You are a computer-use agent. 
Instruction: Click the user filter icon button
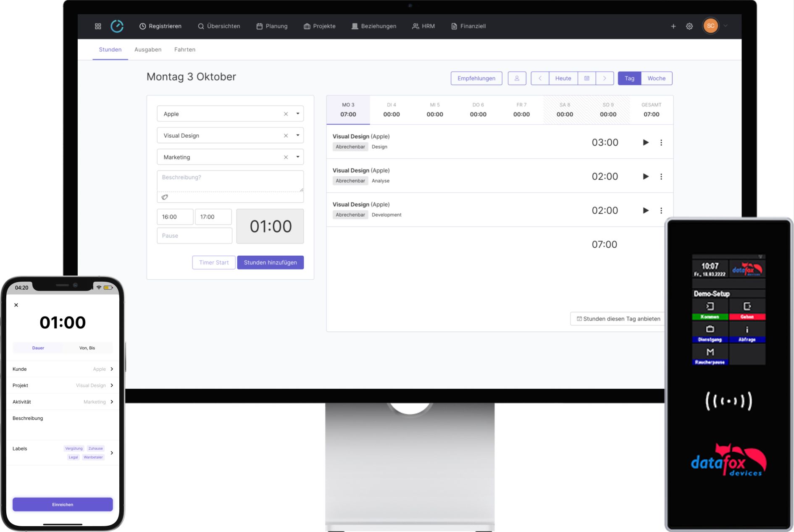tap(517, 78)
